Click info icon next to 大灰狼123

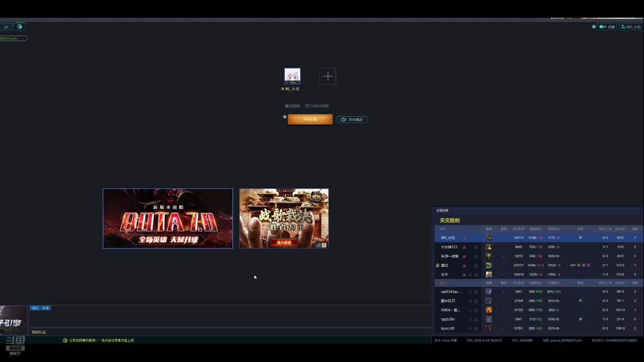476,247
